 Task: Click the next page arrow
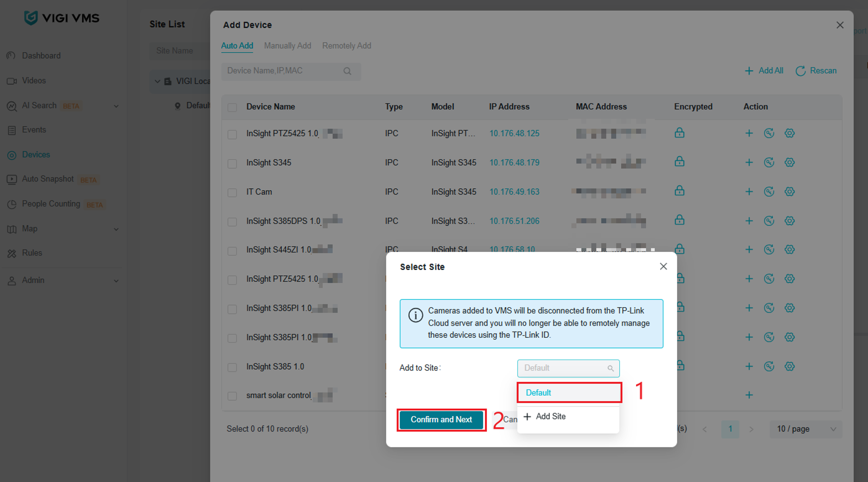click(751, 429)
